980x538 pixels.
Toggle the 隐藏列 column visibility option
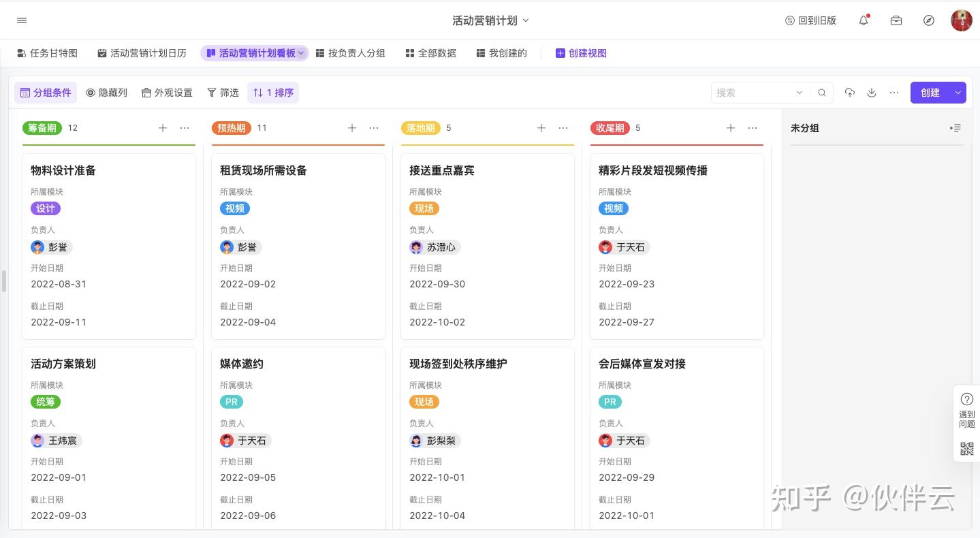[106, 93]
